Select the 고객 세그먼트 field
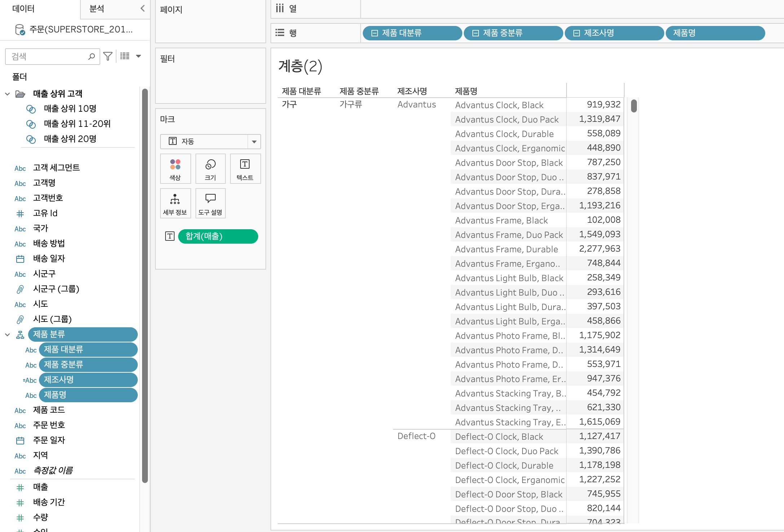Screen dimensions: 784x532 [x=57, y=168]
